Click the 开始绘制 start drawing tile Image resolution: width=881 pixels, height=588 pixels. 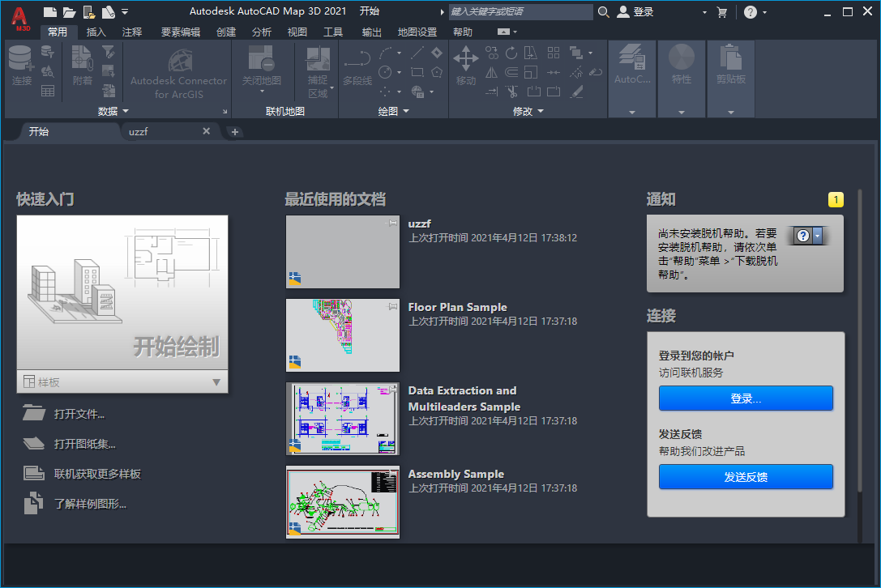[122, 292]
